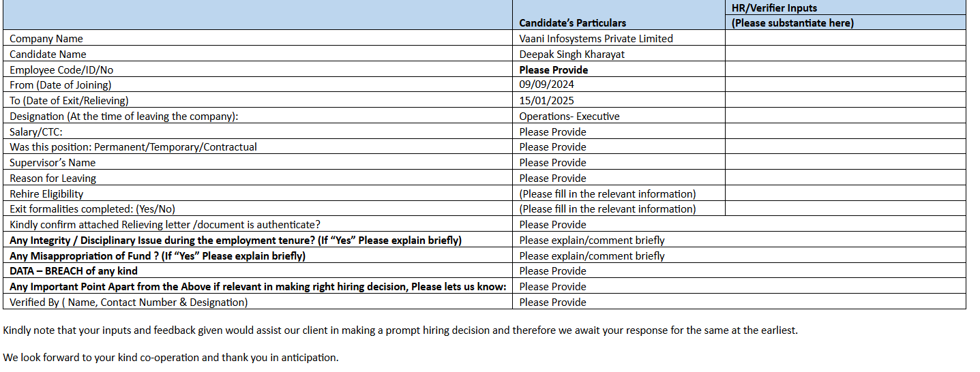Select the verifier cell for Rehire Eligibility
The height and width of the screenshot is (372, 980).
(845, 193)
